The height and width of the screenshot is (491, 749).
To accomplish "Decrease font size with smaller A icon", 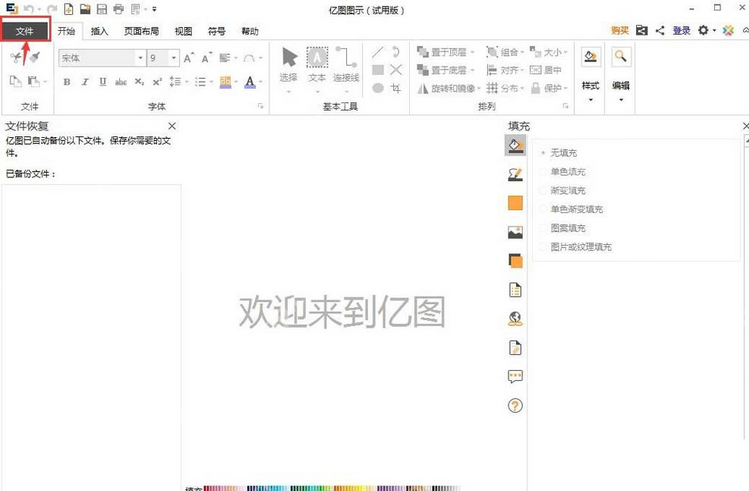I will pyautogui.click(x=206, y=58).
